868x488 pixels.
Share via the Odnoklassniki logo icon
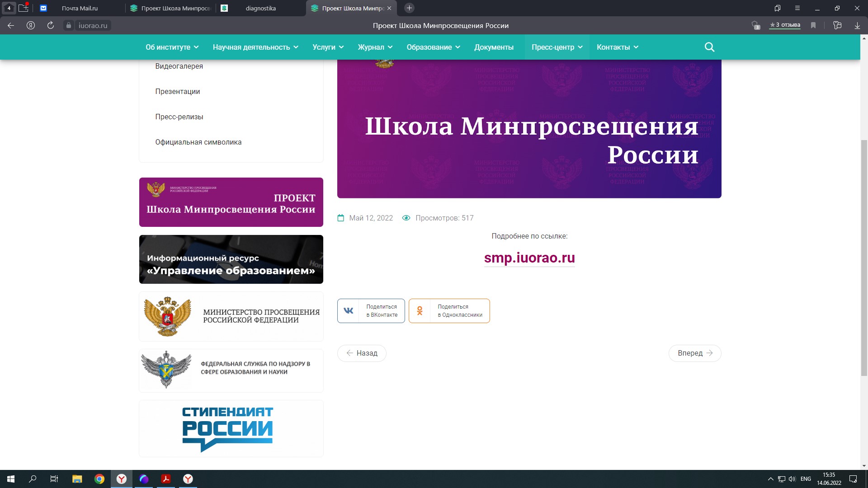420,311
